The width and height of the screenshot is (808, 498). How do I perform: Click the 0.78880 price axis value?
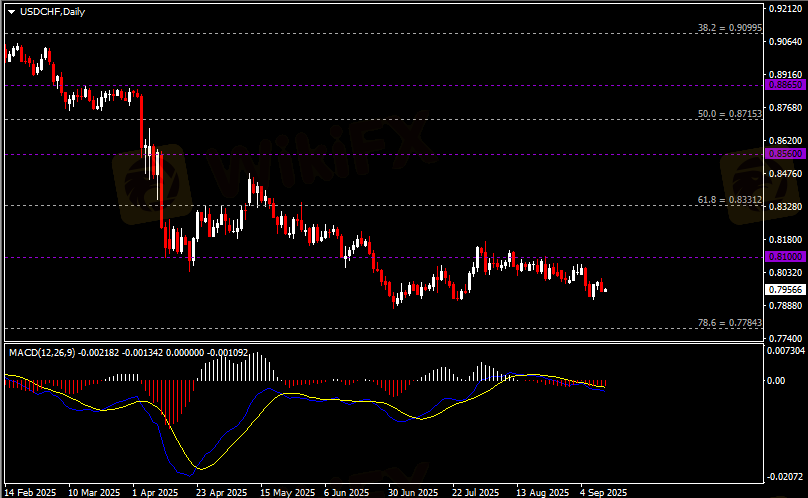(786, 306)
